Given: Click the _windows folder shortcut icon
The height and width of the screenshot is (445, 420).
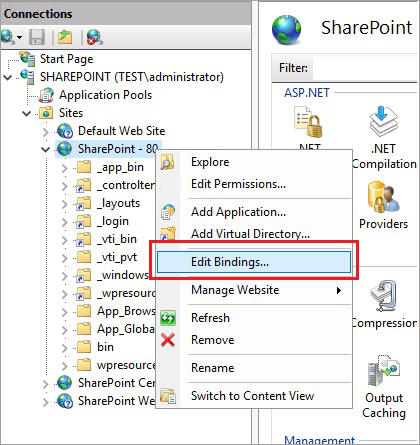Looking at the screenshot, I should click(83, 275).
